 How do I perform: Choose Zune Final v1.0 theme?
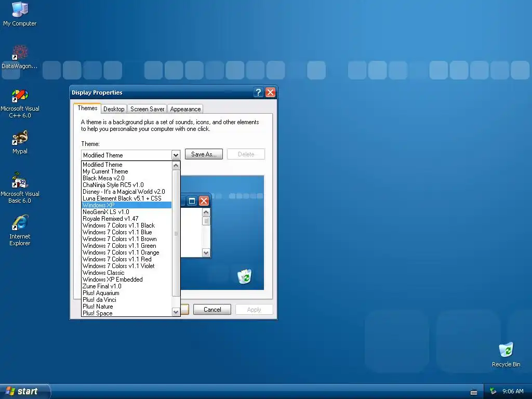click(127, 286)
